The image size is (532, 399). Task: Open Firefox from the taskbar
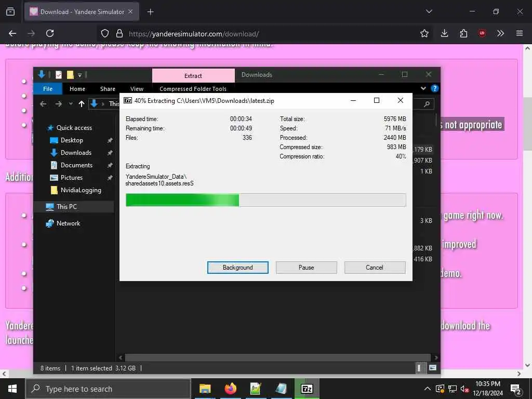coord(230,389)
